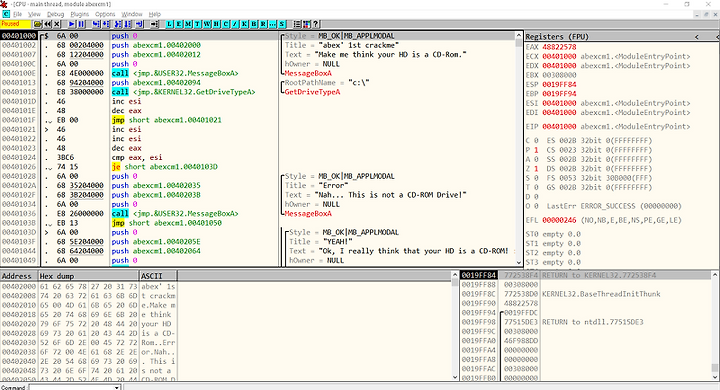Image resolution: width=720 pixels, height=390 pixels.
Task: Open Run trace with the ... button
Action: click(273, 24)
